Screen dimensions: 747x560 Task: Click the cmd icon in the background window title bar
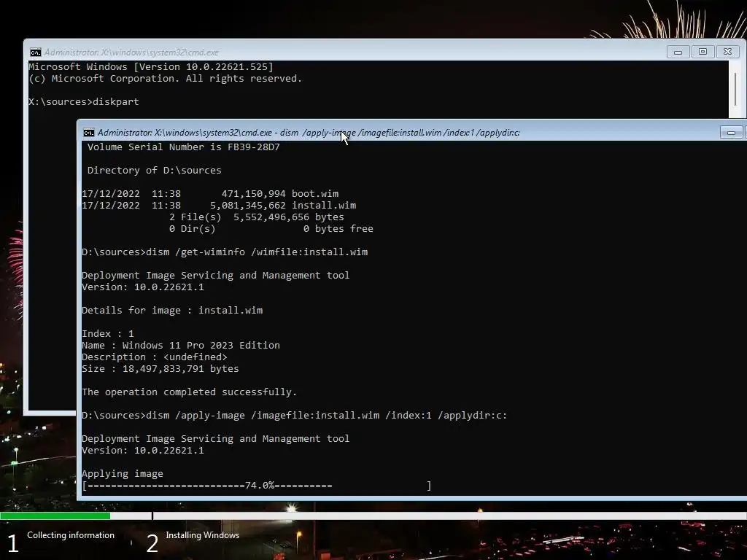36,52
